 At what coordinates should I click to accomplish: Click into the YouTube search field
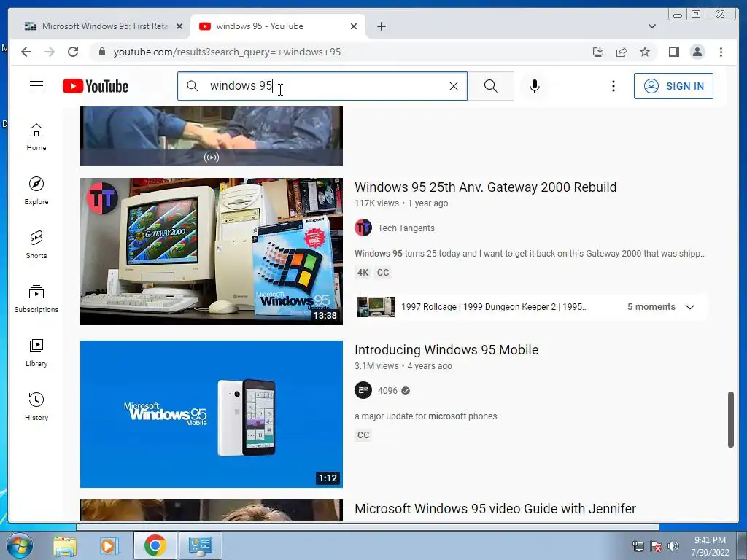coord(324,86)
